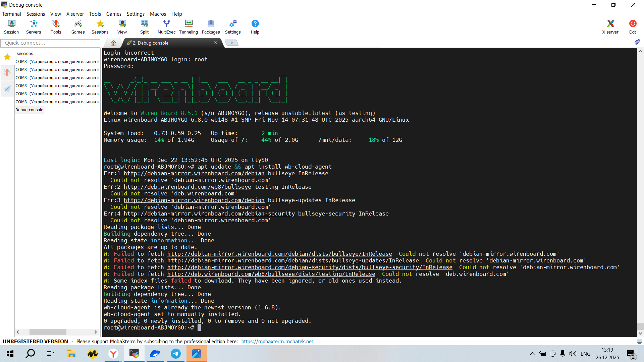Show hidden system tray icons
Viewport: 644px width, 362px height.
(x=532, y=354)
